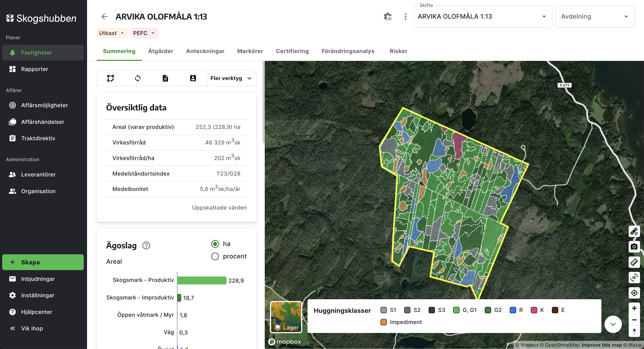Open the Lager layers thumbnail
This screenshot has width=644, height=349.
(x=286, y=317)
